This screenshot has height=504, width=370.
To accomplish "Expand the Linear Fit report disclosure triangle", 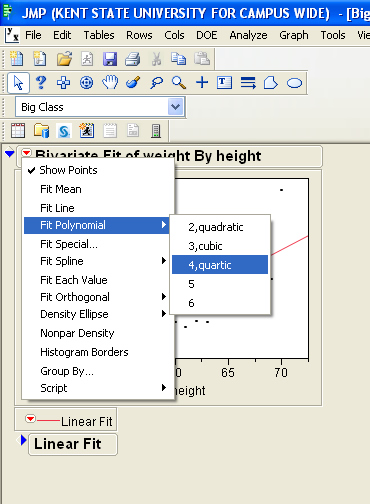I will tap(23, 440).
